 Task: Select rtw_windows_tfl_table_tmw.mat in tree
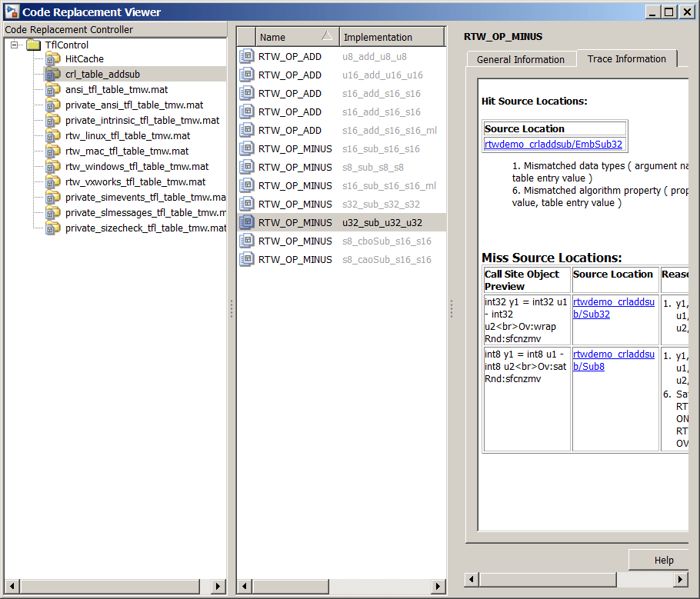137,167
